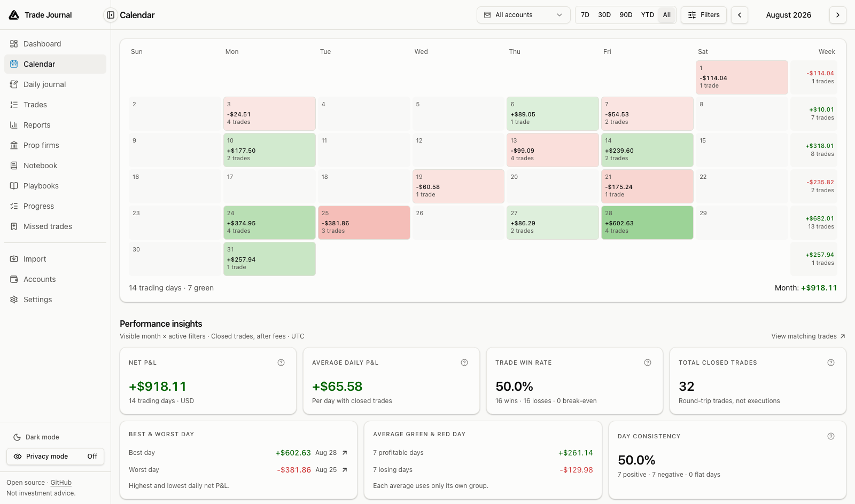This screenshot has width=855, height=504.
Task: Collapse the sidebar panel icon
Action: point(110,15)
